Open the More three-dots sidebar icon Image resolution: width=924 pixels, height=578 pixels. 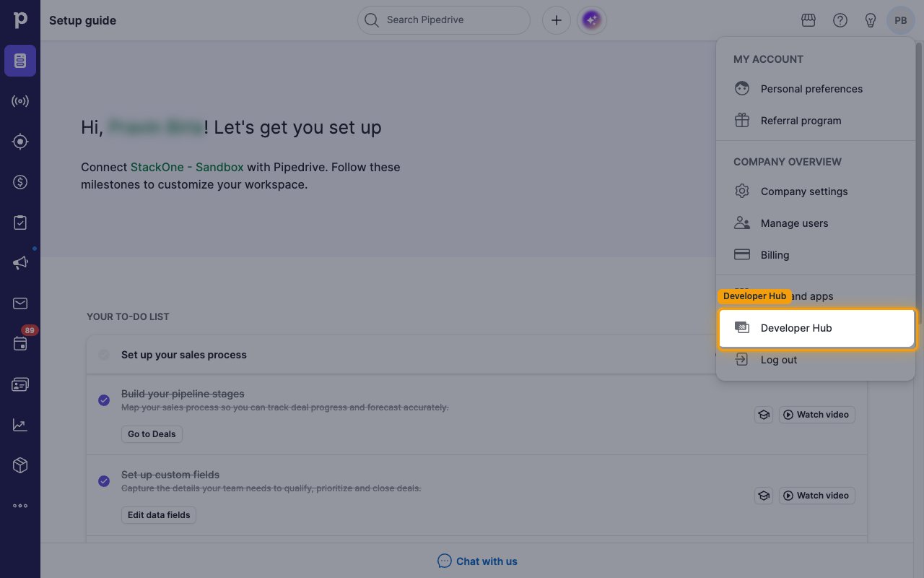pyautogui.click(x=20, y=506)
